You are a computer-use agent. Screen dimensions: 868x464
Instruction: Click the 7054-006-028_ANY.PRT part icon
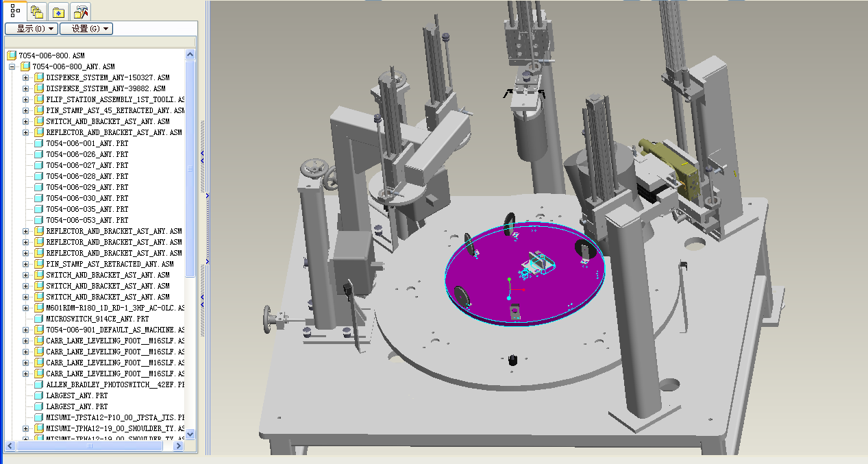pos(39,176)
